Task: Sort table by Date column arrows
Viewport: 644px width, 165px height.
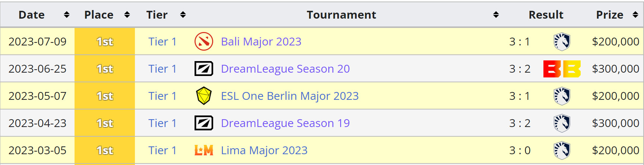Action: coord(67,15)
